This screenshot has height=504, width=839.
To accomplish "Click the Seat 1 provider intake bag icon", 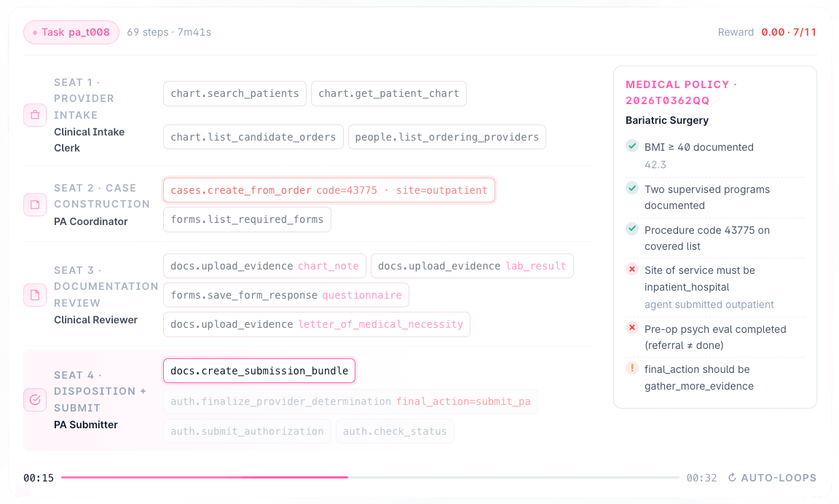I will tap(35, 115).
